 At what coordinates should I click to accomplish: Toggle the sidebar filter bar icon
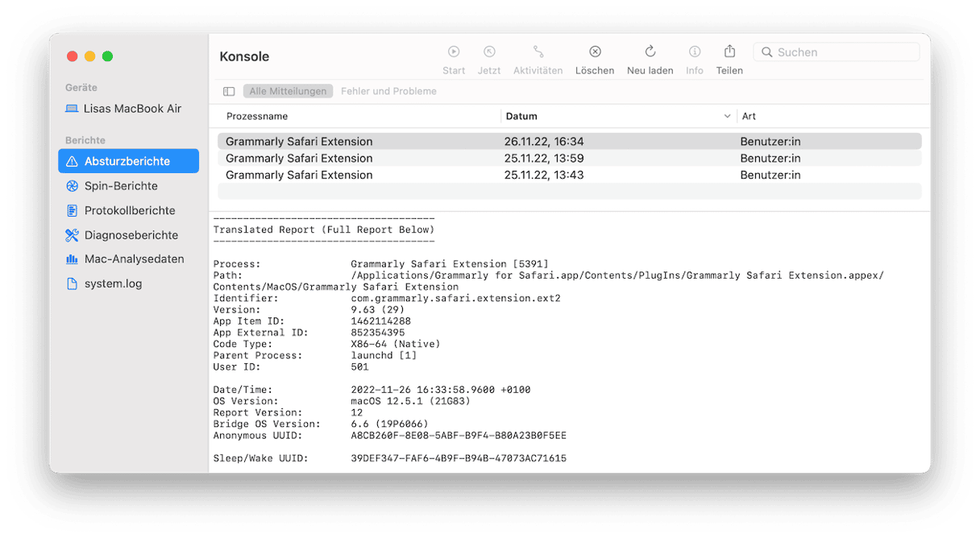pyautogui.click(x=229, y=92)
